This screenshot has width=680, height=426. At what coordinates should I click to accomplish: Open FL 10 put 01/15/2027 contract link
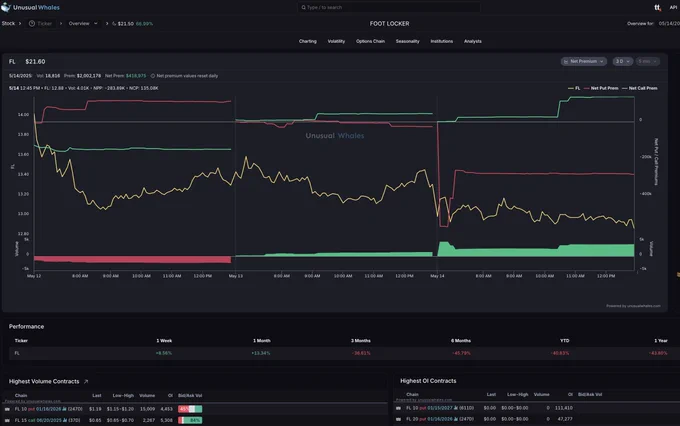(x=440, y=408)
